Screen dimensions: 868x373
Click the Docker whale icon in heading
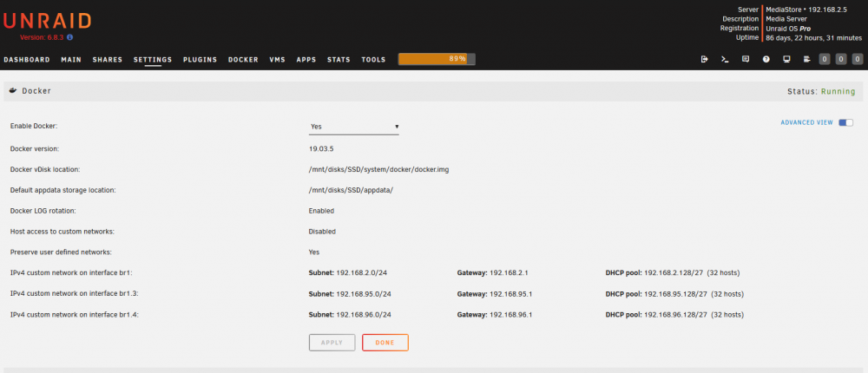click(13, 91)
